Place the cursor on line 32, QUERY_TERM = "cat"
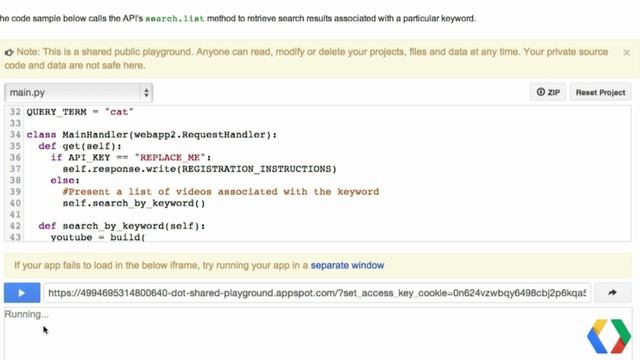Viewport: 640px width, 360px height. [x=80, y=112]
